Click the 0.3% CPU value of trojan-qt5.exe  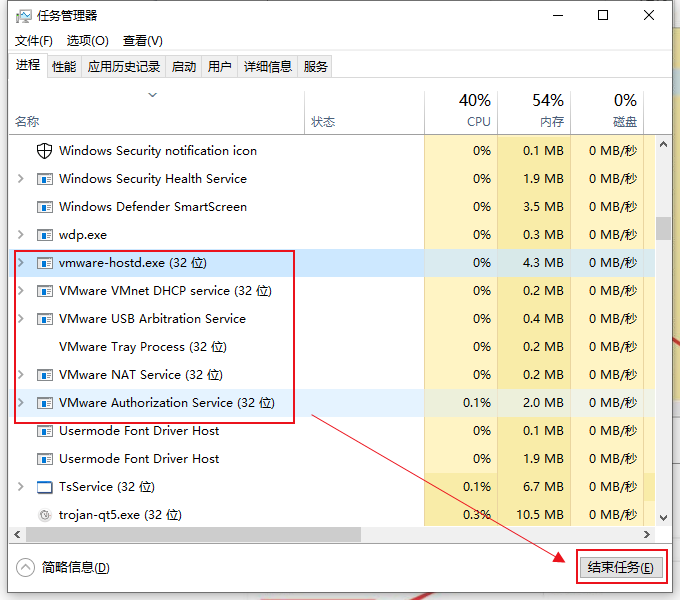(477, 515)
